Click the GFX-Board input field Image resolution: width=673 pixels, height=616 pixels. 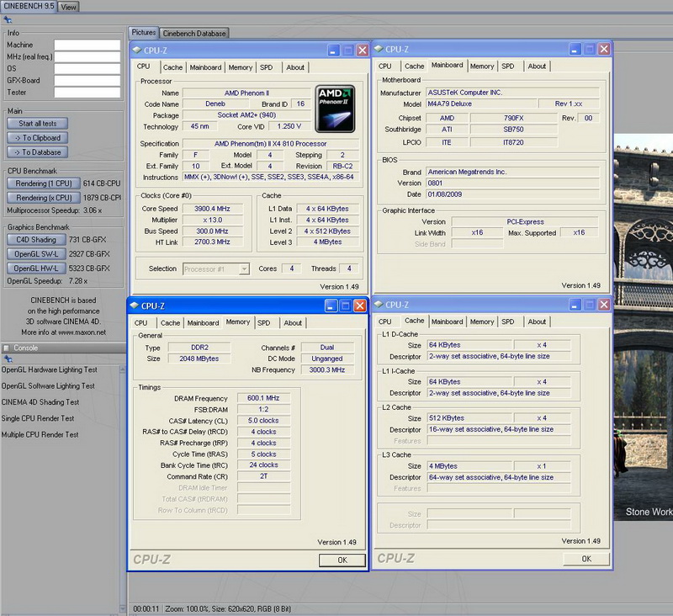(x=88, y=81)
